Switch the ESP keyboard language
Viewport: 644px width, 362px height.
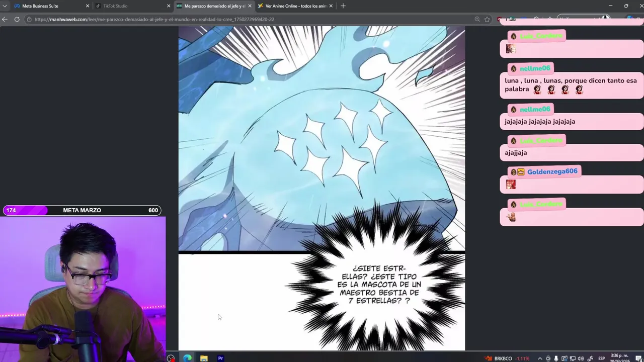coord(601,358)
